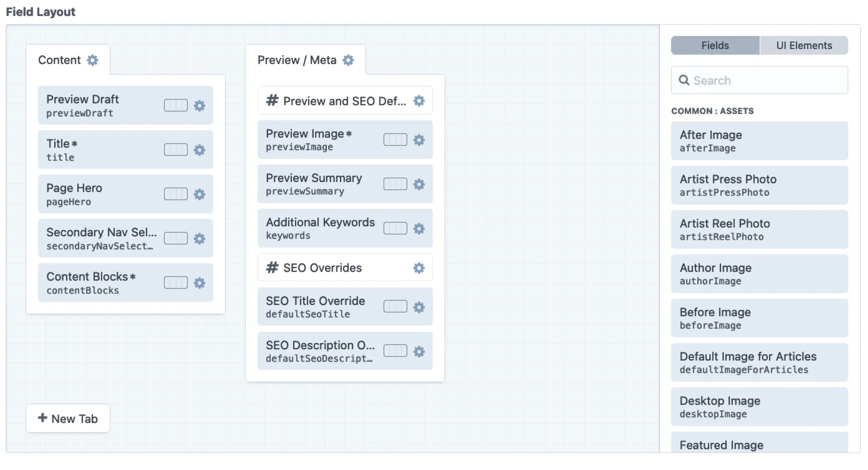The image size is (868, 470).
Task: Select the Artist Press Photo field
Action: click(x=759, y=185)
